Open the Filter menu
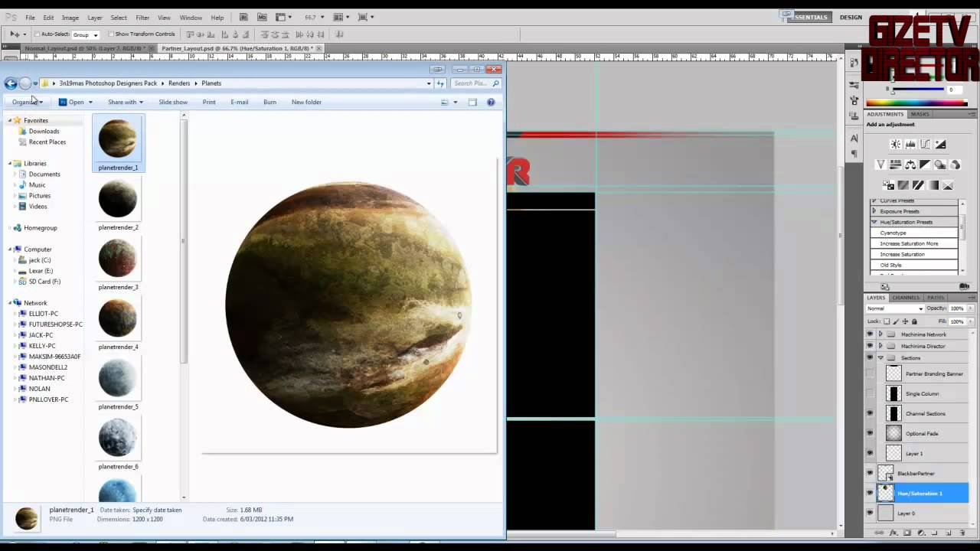Screen dimensions: 980x551 [x=142, y=18]
